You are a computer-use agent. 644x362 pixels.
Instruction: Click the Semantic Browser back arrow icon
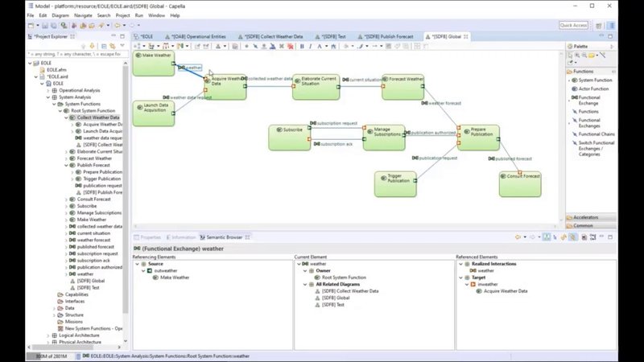click(518, 237)
